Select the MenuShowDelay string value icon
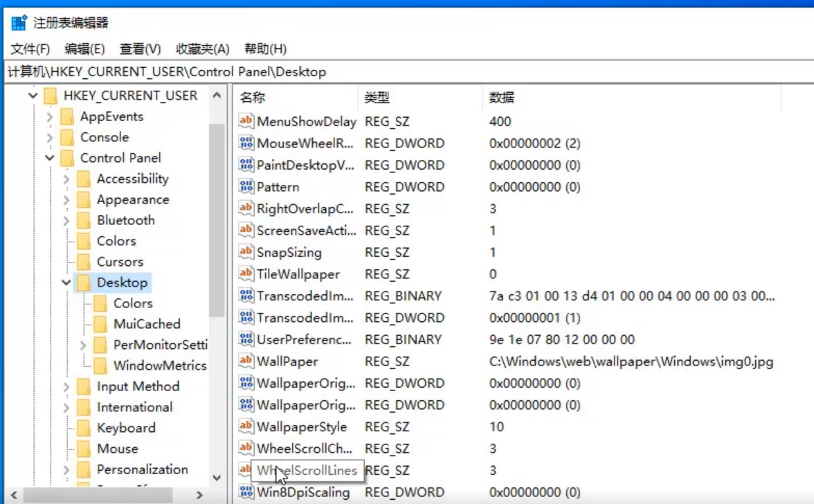The image size is (814, 504). coord(246,121)
